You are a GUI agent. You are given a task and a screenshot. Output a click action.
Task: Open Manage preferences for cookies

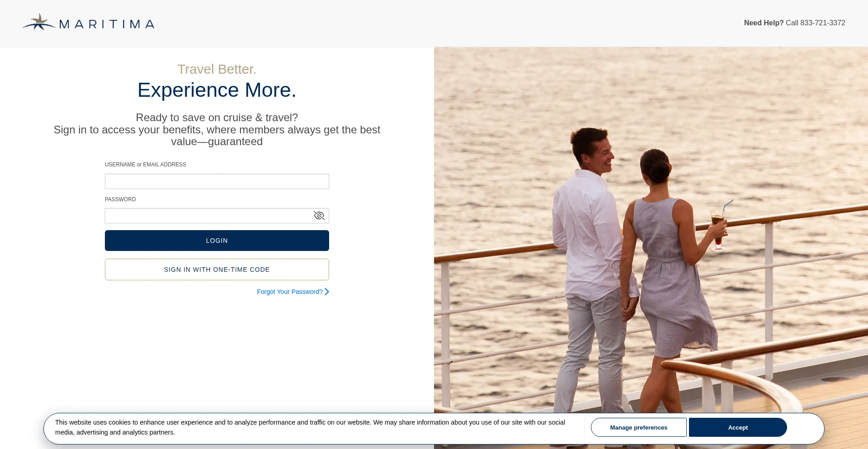pos(638,427)
